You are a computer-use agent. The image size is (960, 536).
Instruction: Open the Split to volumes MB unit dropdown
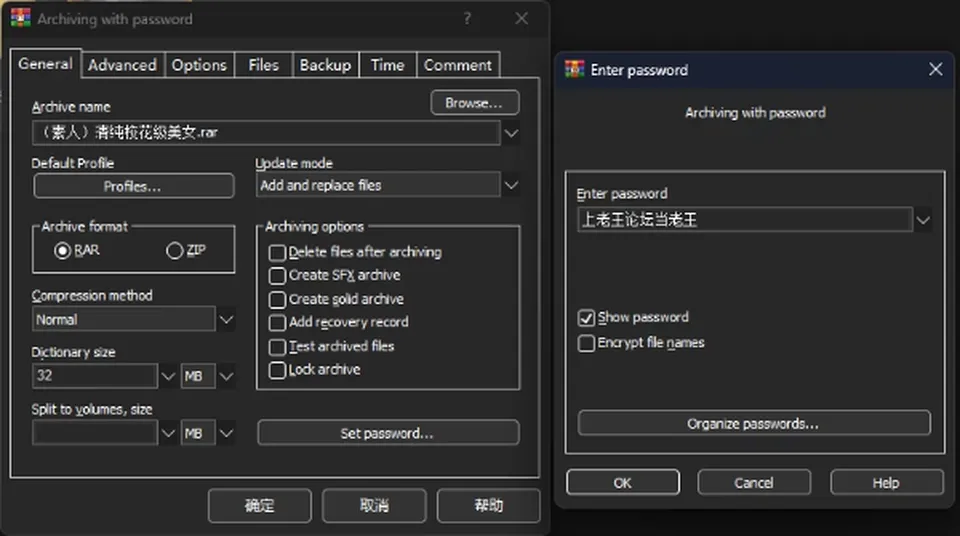[226, 433]
